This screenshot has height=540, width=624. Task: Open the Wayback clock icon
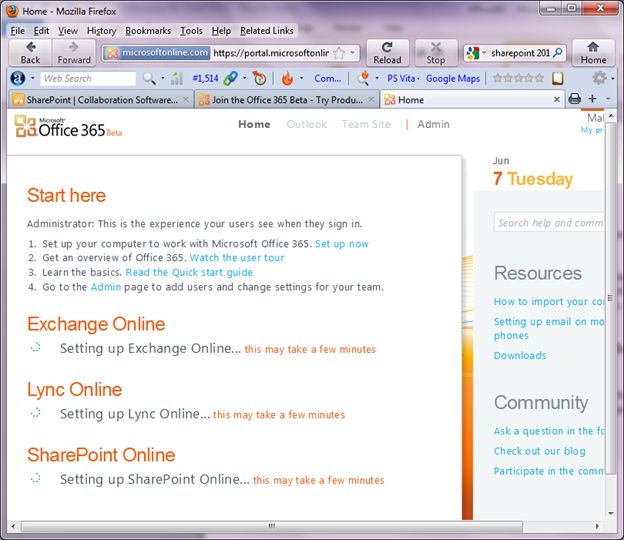point(259,78)
